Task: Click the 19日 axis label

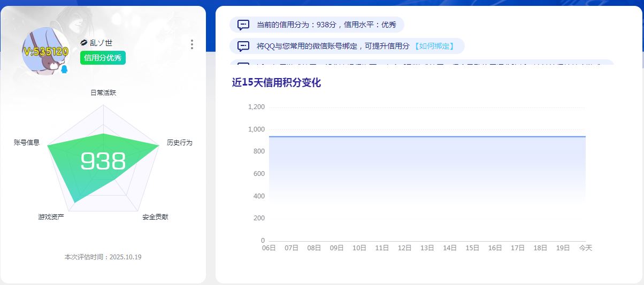Action: [563, 248]
